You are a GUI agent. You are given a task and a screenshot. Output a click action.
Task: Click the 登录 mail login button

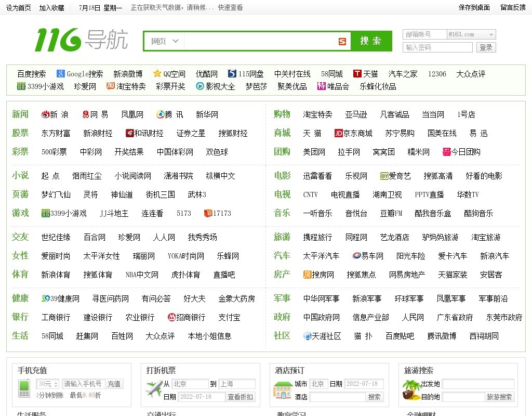pos(486,47)
